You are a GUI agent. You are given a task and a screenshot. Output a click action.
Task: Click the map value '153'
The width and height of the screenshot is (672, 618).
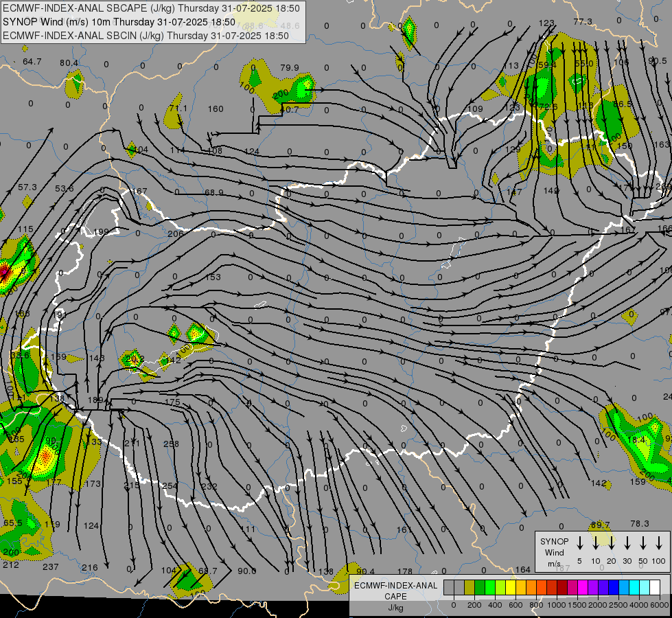(x=213, y=277)
